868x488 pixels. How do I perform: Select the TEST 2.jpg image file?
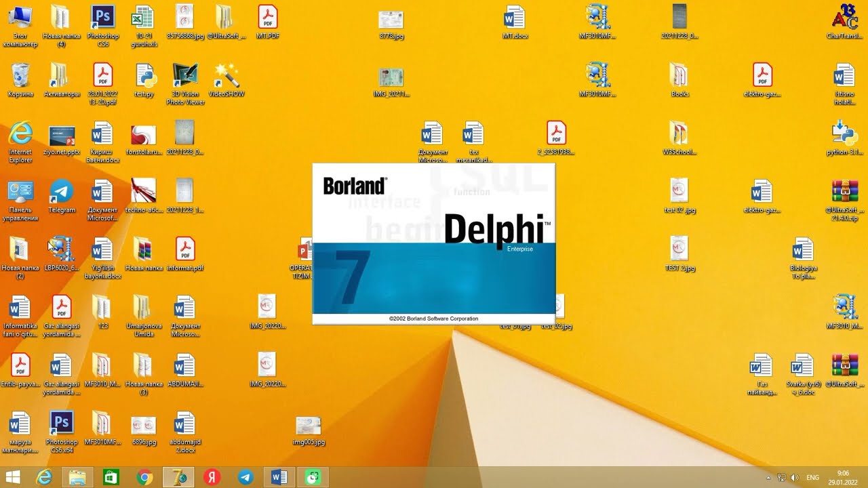679,254
